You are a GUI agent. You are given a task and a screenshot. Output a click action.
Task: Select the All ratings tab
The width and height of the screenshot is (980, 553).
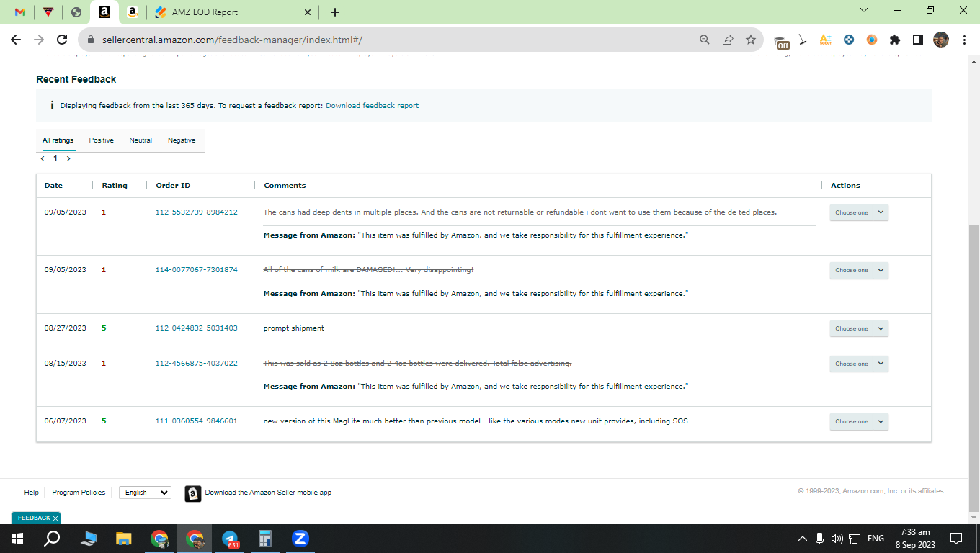(x=58, y=140)
